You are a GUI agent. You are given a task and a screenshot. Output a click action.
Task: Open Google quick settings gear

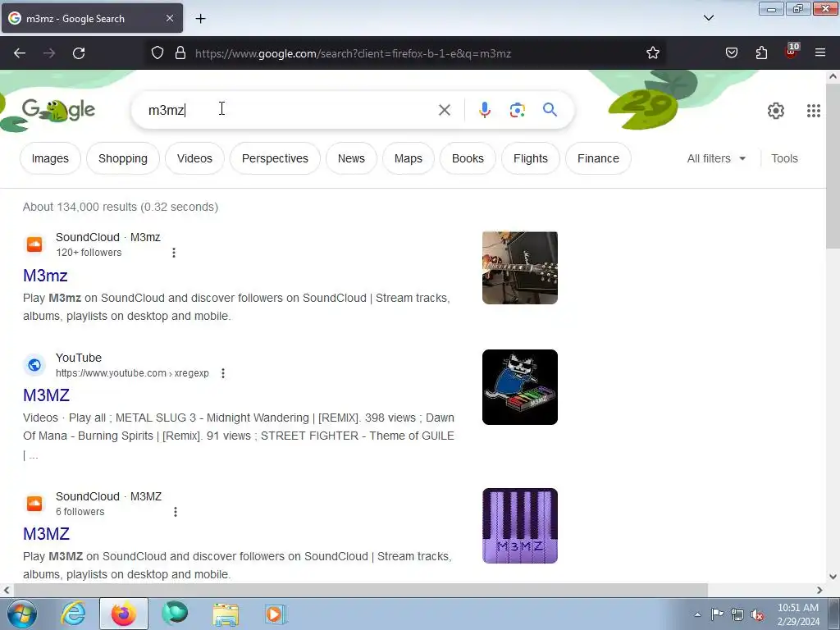(776, 111)
